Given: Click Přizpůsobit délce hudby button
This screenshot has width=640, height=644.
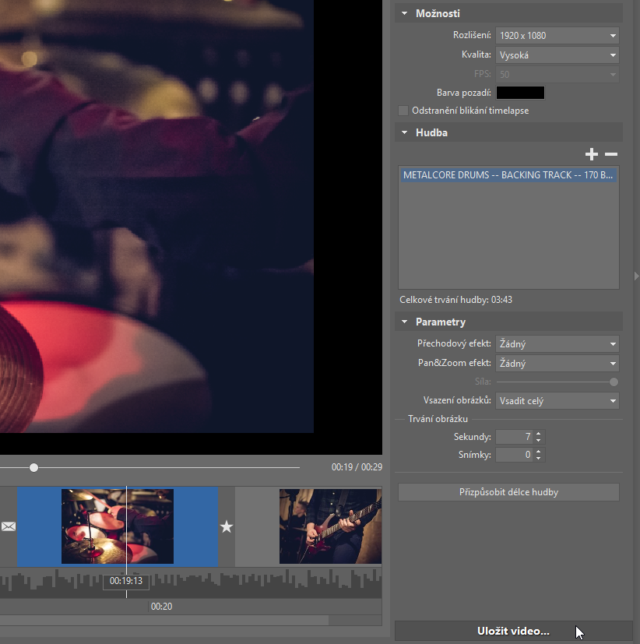Looking at the screenshot, I should (x=509, y=492).
